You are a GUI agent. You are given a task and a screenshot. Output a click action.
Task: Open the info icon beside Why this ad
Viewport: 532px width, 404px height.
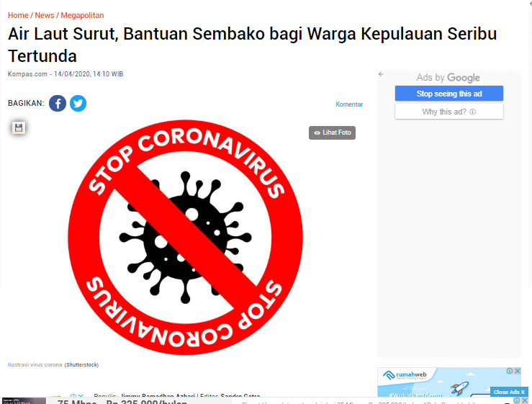(473, 112)
